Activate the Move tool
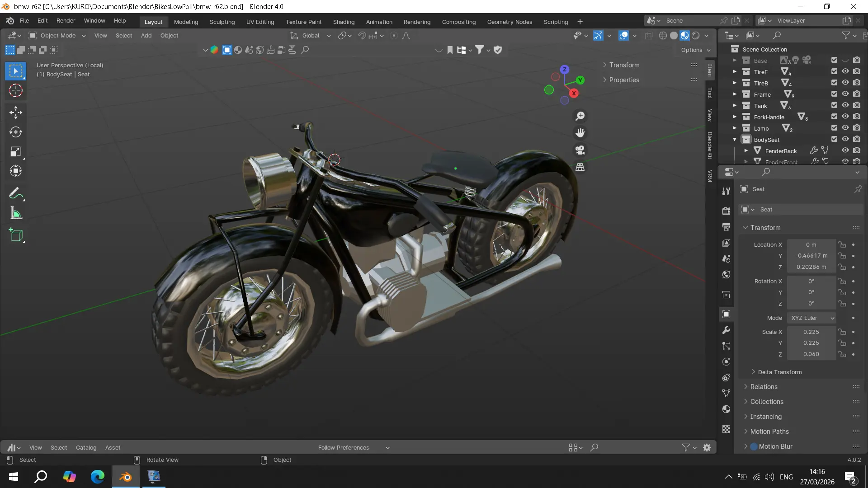The height and width of the screenshot is (488, 868). 16,112
